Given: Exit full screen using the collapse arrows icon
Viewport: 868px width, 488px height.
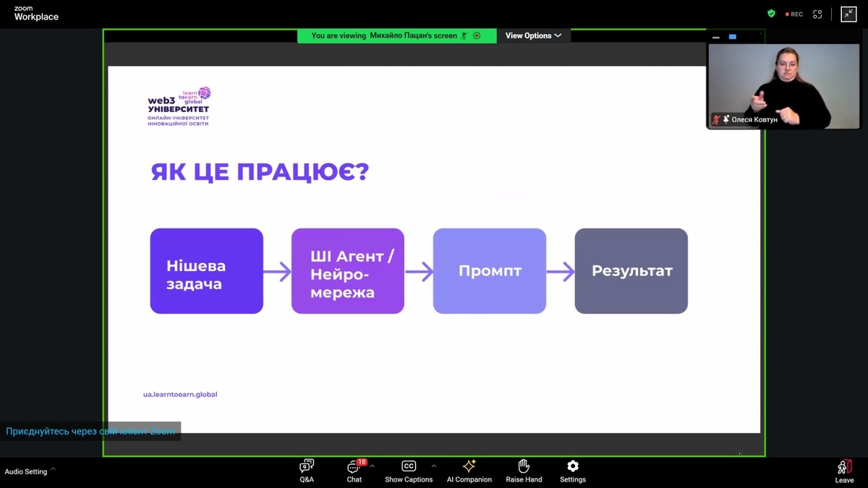Looking at the screenshot, I should coord(848,14).
